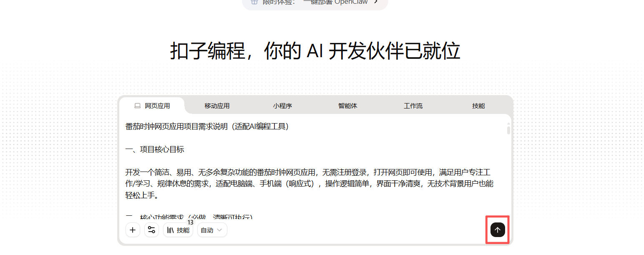Go to the 工作流 tab
The width and height of the screenshot is (644, 255).
click(x=413, y=106)
